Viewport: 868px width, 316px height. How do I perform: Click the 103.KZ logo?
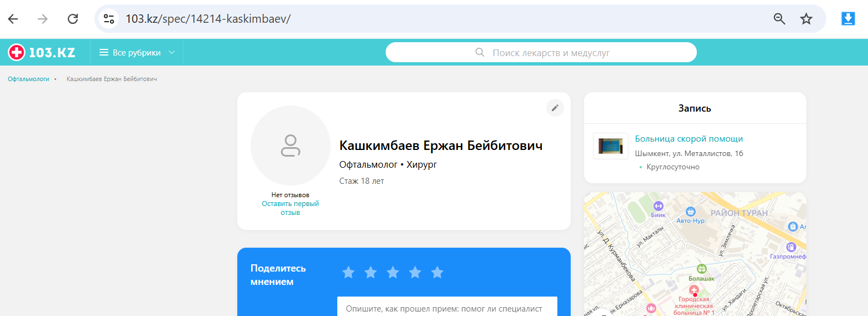[x=42, y=53]
